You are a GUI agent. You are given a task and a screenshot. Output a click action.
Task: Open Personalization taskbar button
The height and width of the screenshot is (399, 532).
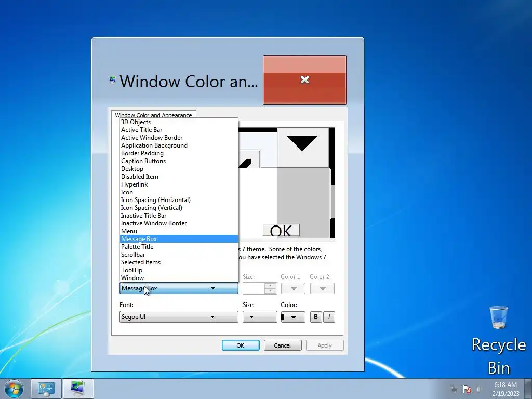tap(78, 389)
